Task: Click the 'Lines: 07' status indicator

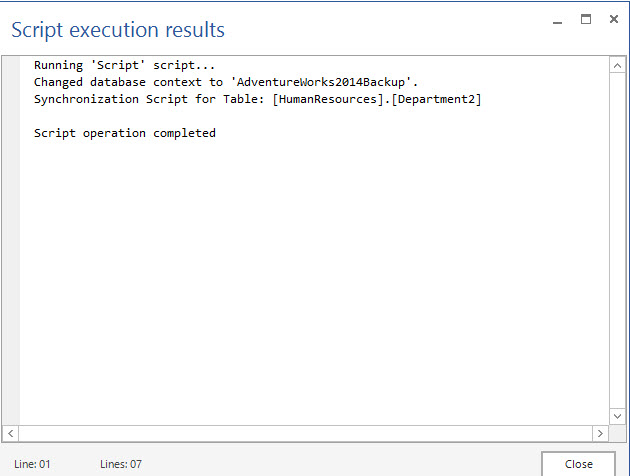Action: (121, 464)
